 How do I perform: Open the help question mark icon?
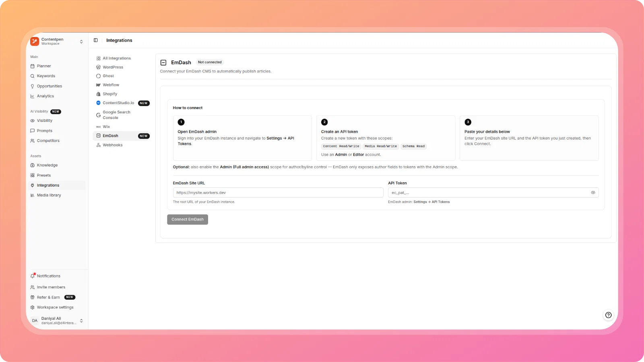click(609, 315)
